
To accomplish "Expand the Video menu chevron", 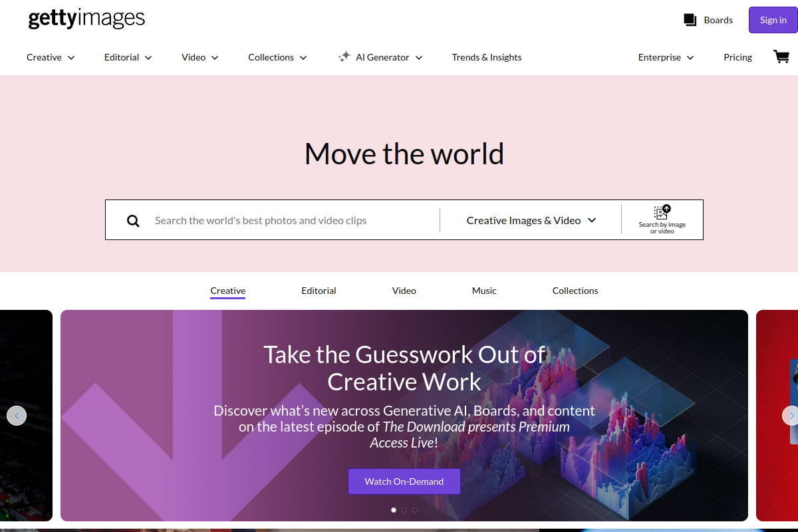I will 215,58.
